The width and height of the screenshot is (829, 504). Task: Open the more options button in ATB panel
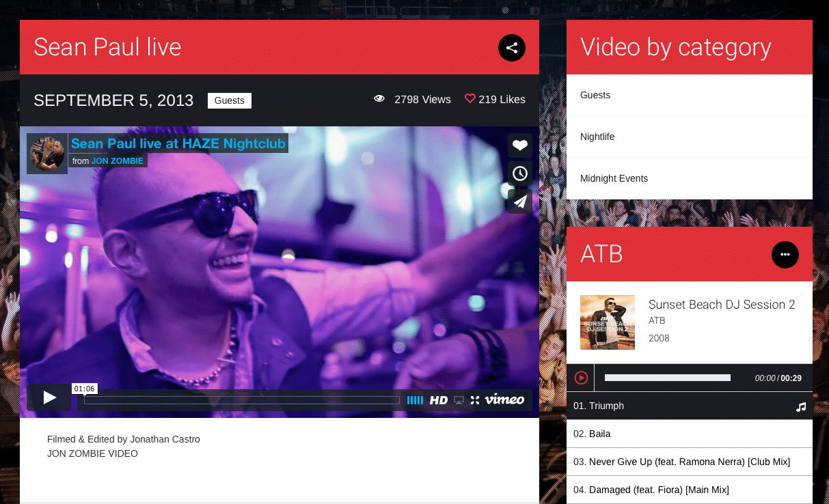pyautogui.click(x=785, y=254)
